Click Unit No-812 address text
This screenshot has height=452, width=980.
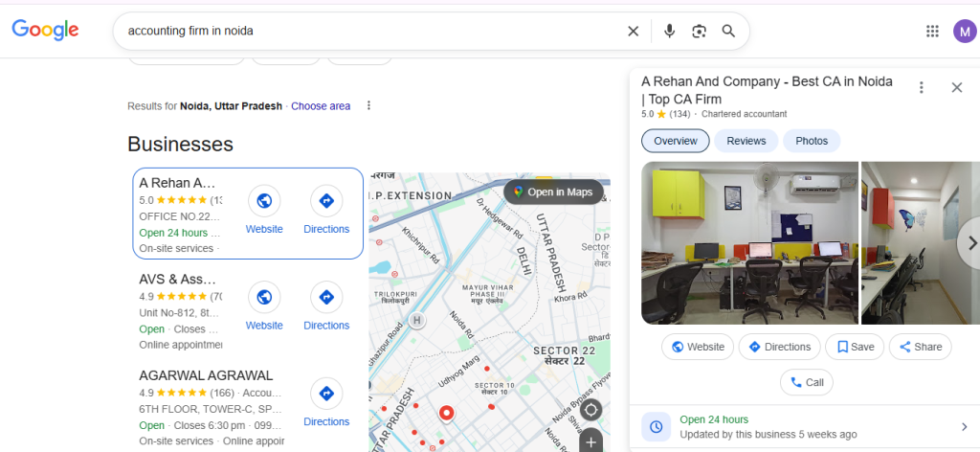[179, 312]
